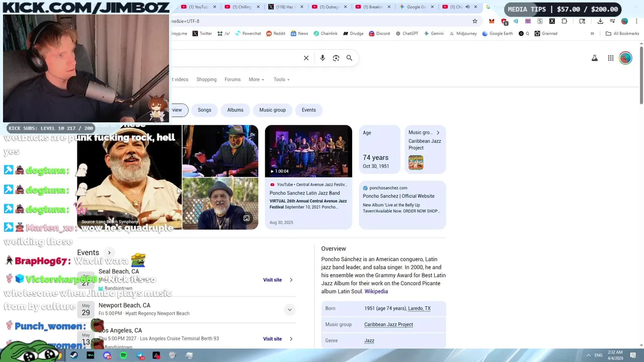Switch to the Shopping results tab

tap(206, 79)
